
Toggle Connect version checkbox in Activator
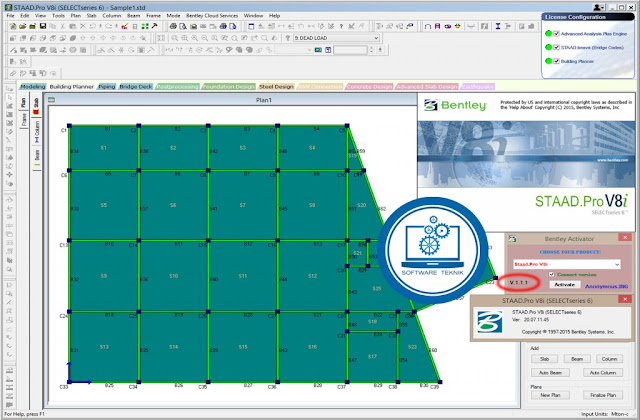point(551,275)
